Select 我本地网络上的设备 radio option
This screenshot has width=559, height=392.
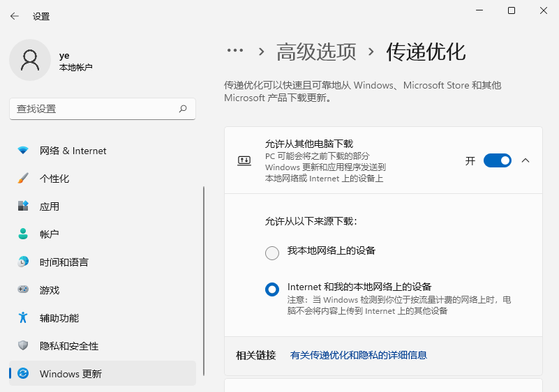272,253
